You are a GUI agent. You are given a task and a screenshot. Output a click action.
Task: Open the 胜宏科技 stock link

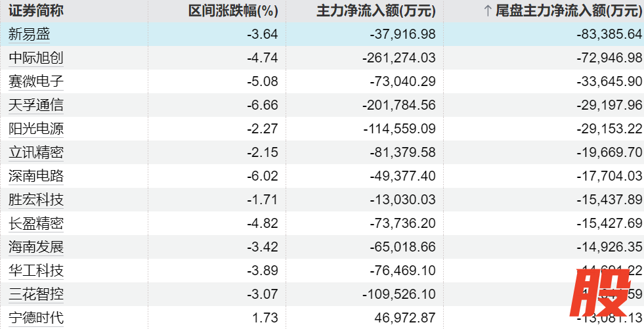(36, 200)
